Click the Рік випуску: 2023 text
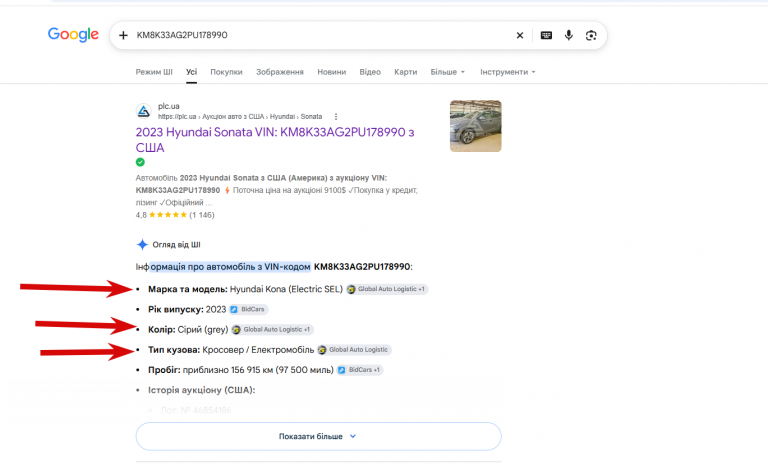This screenshot has width=768, height=470. [187, 309]
